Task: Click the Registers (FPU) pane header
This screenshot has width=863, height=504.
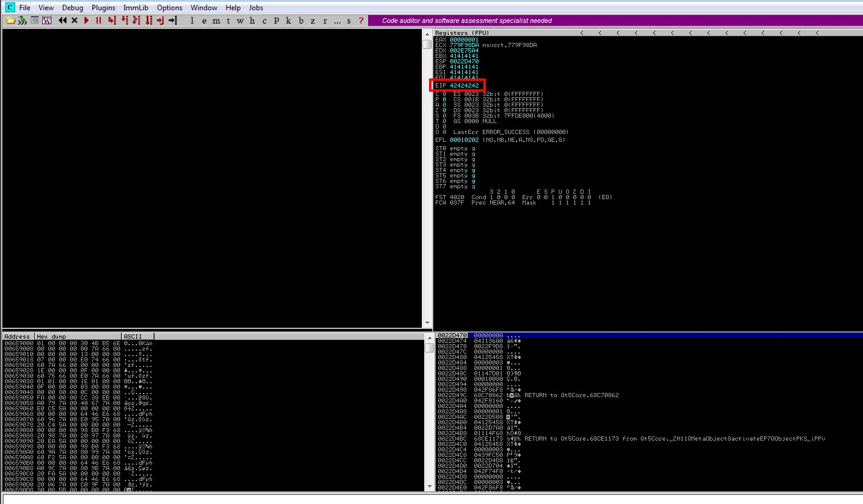Action: tap(648, 33)
